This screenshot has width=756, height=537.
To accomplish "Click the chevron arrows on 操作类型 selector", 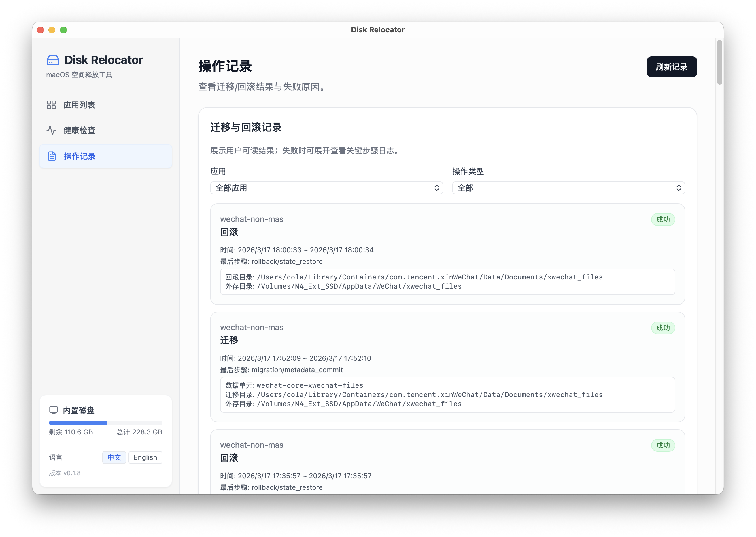I will 678,188.
